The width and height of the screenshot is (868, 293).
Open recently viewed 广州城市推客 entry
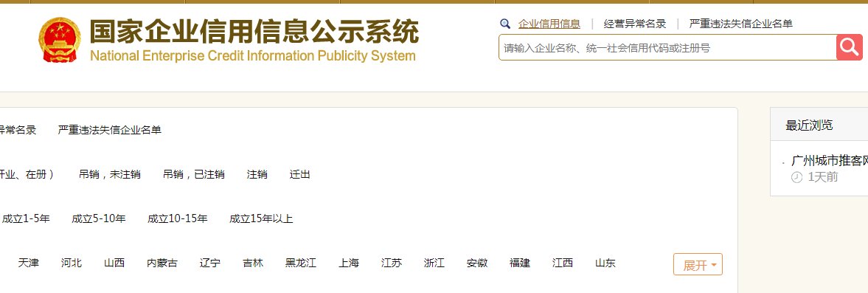pyautogui.click(x=829, y=161)
